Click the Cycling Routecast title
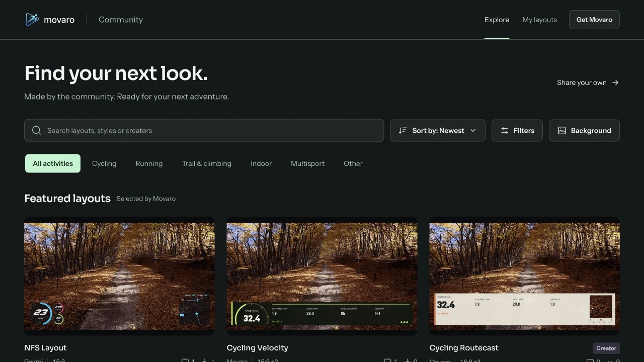The width and height of the screenshot is (644, 362). pos(464,348)
